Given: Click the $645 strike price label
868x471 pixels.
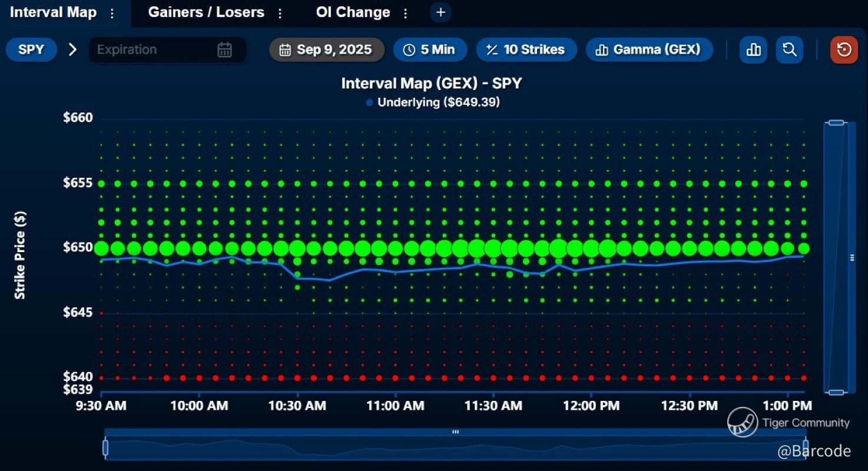Looking at the screenshot, I should [x=78, y=312].
